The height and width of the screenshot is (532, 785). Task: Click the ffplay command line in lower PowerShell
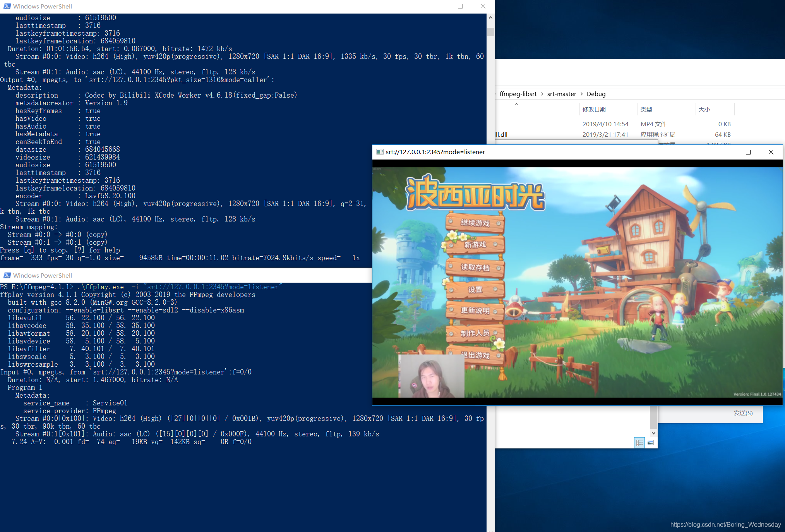tap(141, 287)
